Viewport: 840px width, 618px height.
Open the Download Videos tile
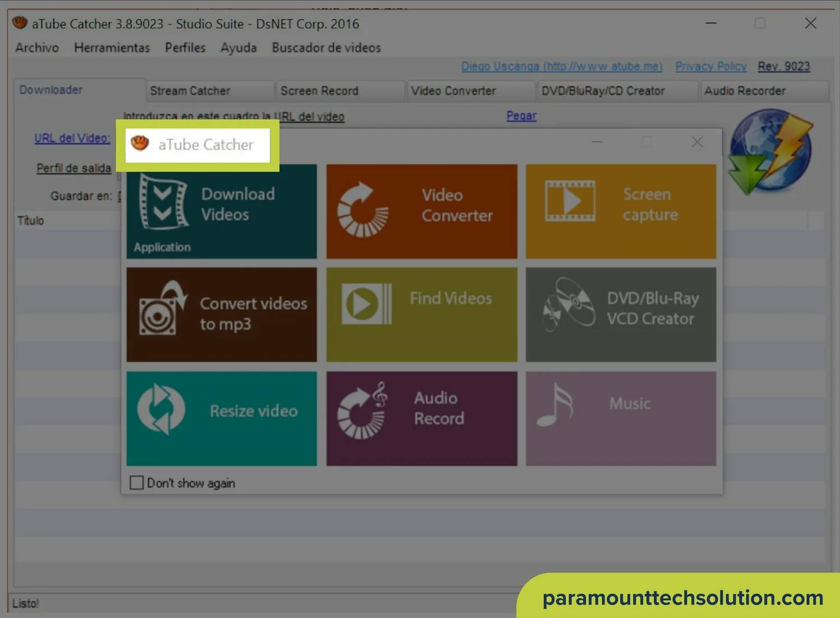pyautogui.click(x=221, y=211)
